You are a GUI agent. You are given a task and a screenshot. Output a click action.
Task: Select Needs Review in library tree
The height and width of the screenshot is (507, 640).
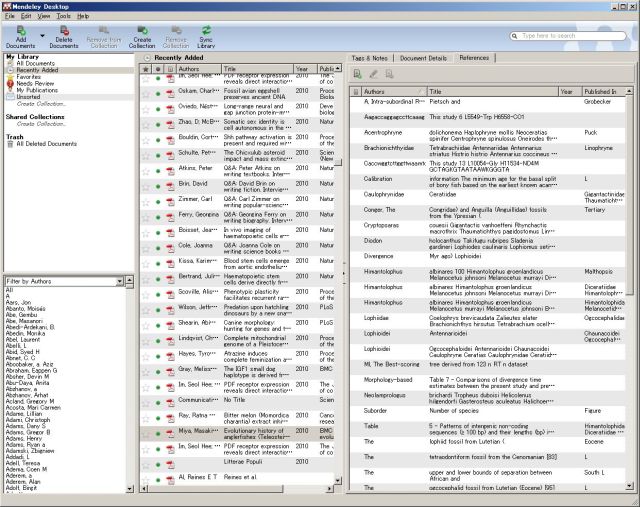coord(35,83)
